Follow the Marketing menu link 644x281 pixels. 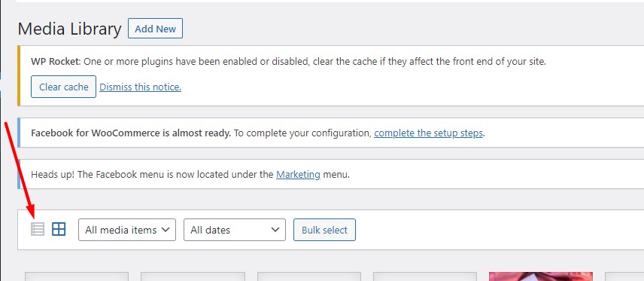point(298,174)
